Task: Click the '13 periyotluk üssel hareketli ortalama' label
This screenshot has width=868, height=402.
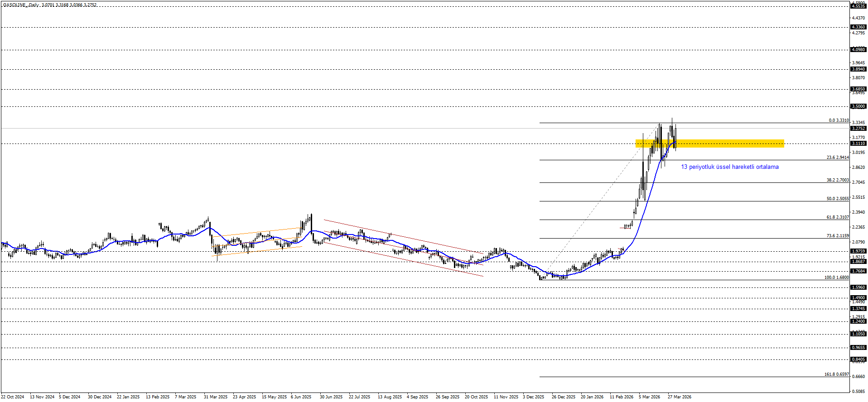Action: coord(729,167)
